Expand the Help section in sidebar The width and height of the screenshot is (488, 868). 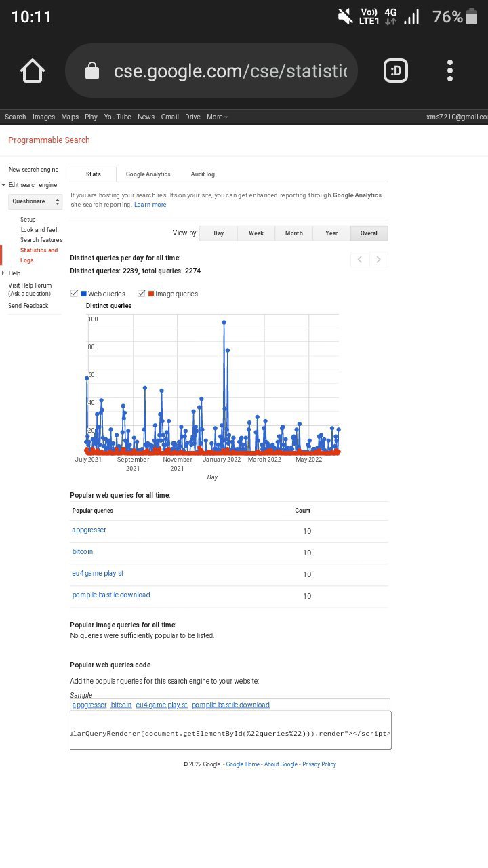pyautogui.click(x=4, y=273)
